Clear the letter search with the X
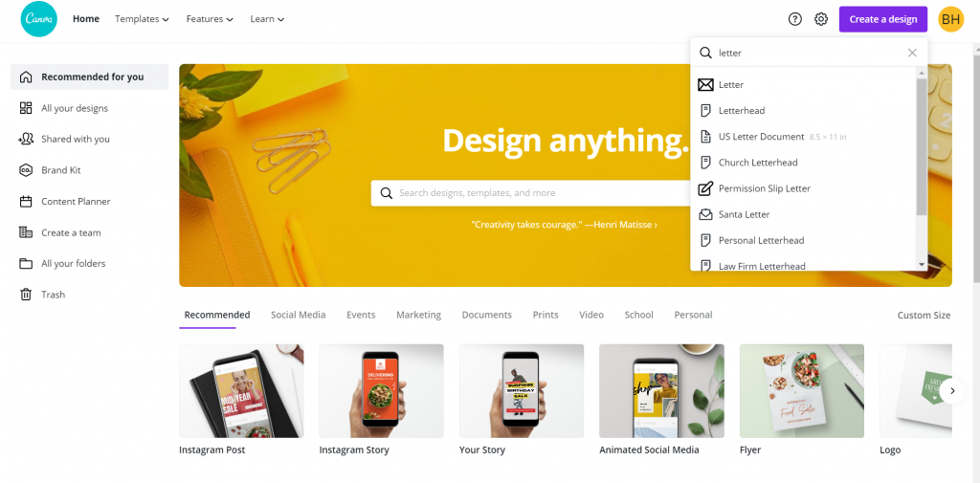 tap(912, 54)
